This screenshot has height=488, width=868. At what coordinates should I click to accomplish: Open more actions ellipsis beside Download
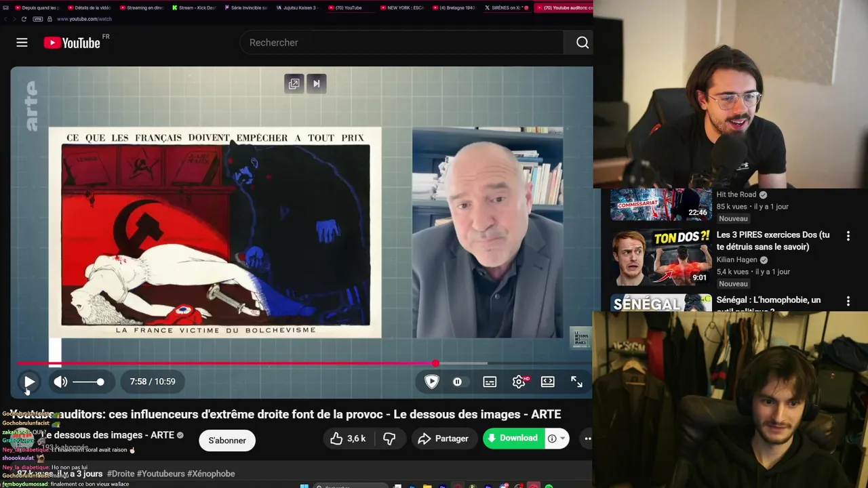point(588,439)
